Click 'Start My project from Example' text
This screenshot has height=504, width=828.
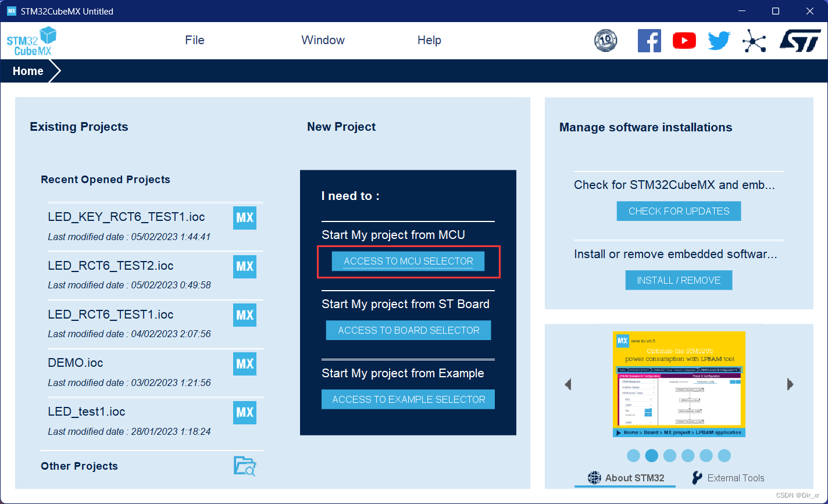pyautogui.click(x=403, y=373)
